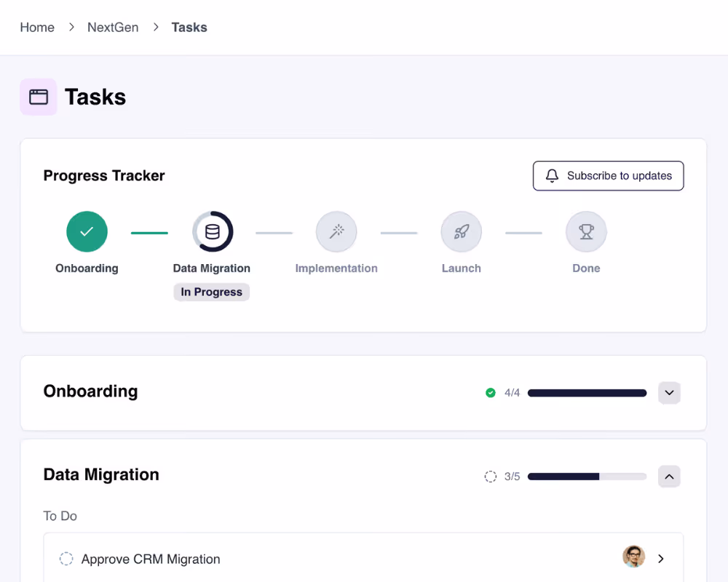The width and height of the screenshot is (728, 582).
Task: Click the Onboarding label under the checkmark step
Action: click(87, 268)
